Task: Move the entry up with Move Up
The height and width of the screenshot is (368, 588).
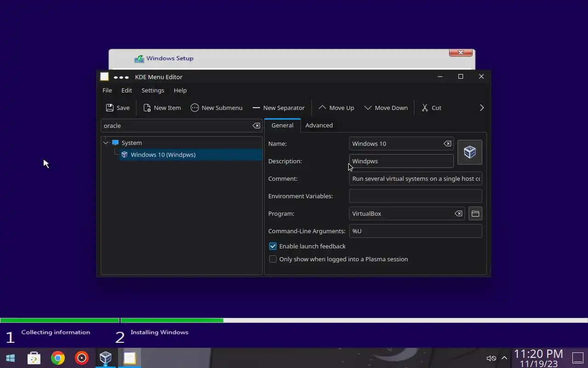Action: coord(336,108)
